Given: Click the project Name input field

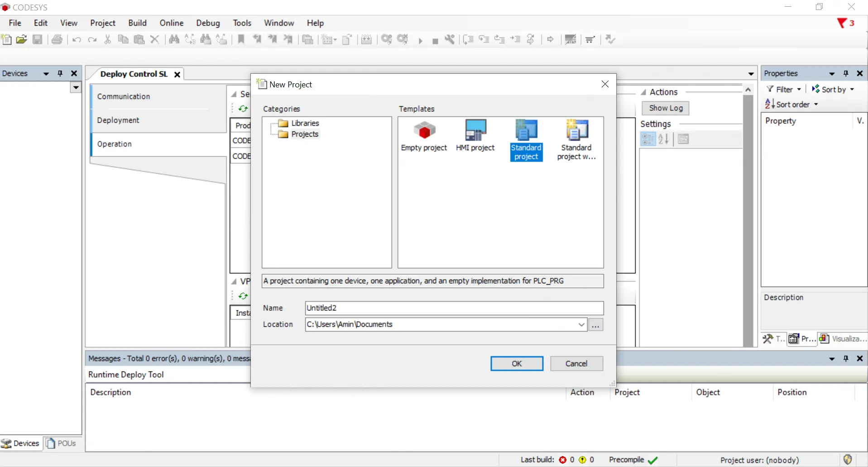Looking at the screenshot, I should pos(454,308).
